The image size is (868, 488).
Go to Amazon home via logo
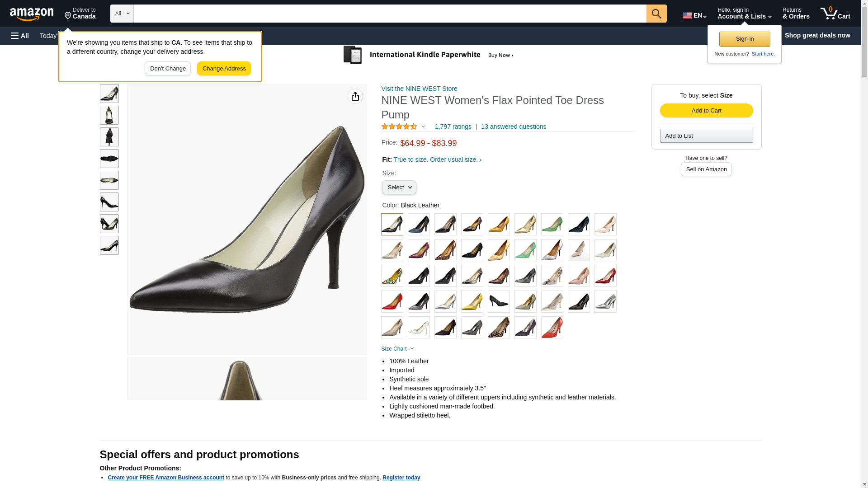pos(32,14)
